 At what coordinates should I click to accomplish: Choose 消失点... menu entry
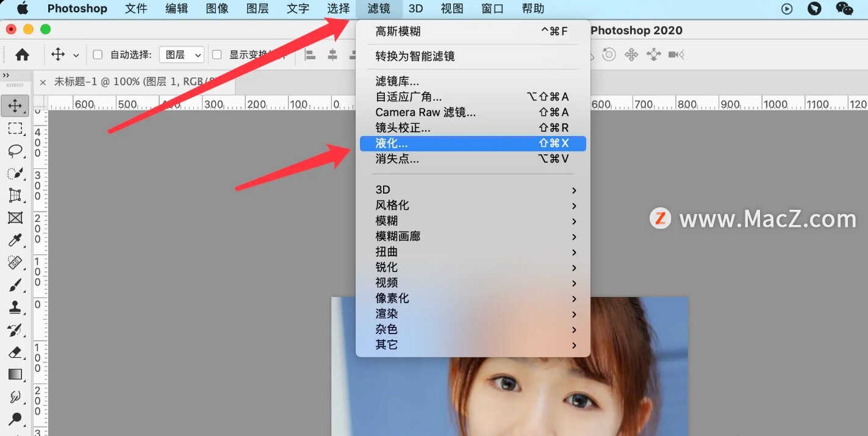[472, 159]
